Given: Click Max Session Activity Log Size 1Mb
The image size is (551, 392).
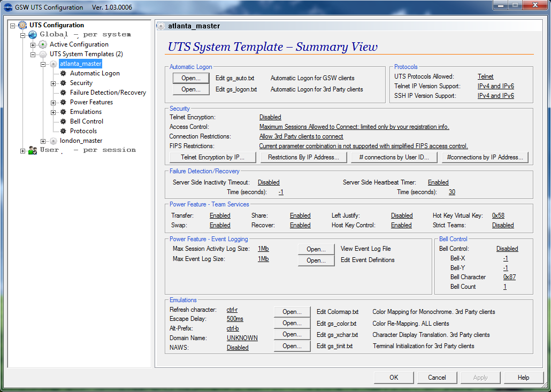Looking at the screenshot, I should click(x=263, y=249).
